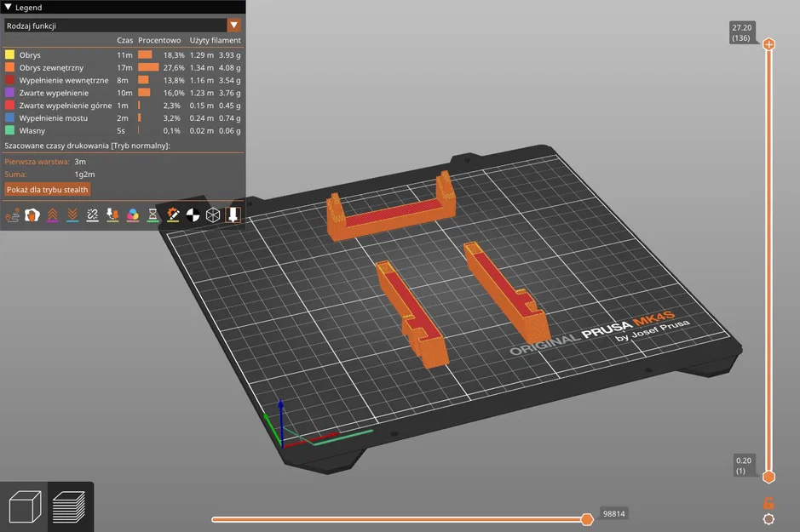The image size is (800, 532).
Task: Open the Rodzaj funkcji dropdown arrow
Action: pyautogui.click(x=234, y=25)
